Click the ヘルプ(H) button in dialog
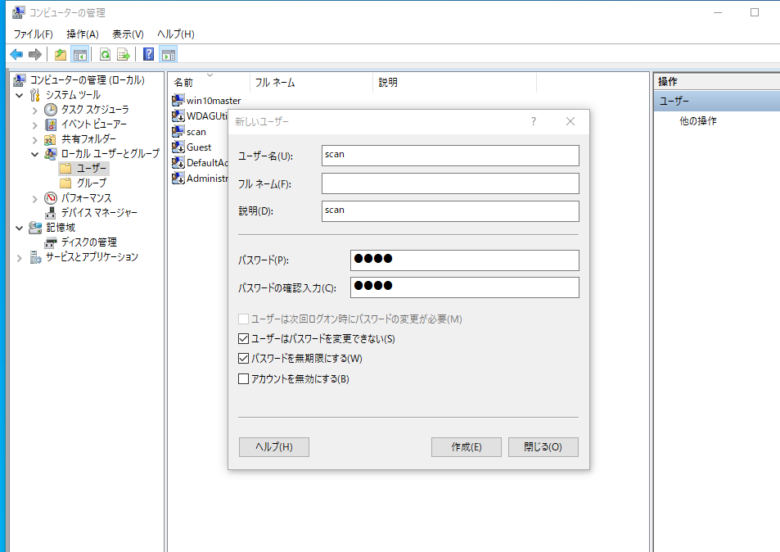 click(274, 447)
